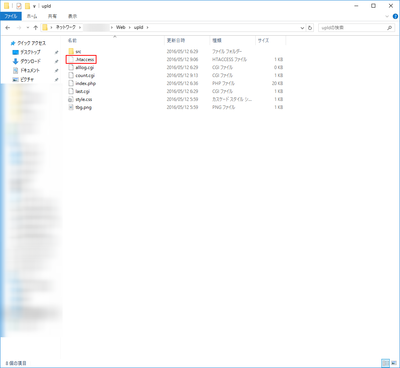Click the file icon of index.php
Screen dimensions: 400x368
click(71, 83)
